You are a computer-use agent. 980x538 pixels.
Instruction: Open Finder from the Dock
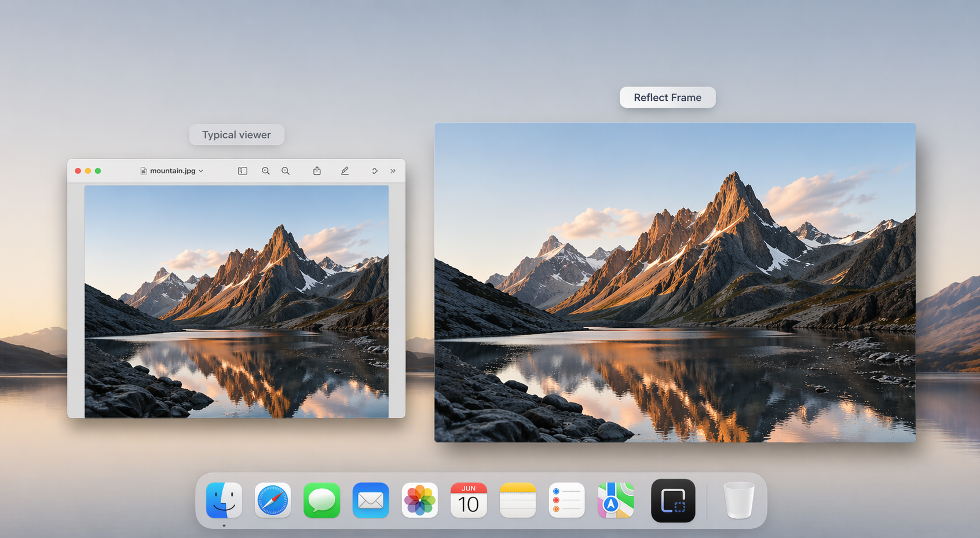coord(224,500)
